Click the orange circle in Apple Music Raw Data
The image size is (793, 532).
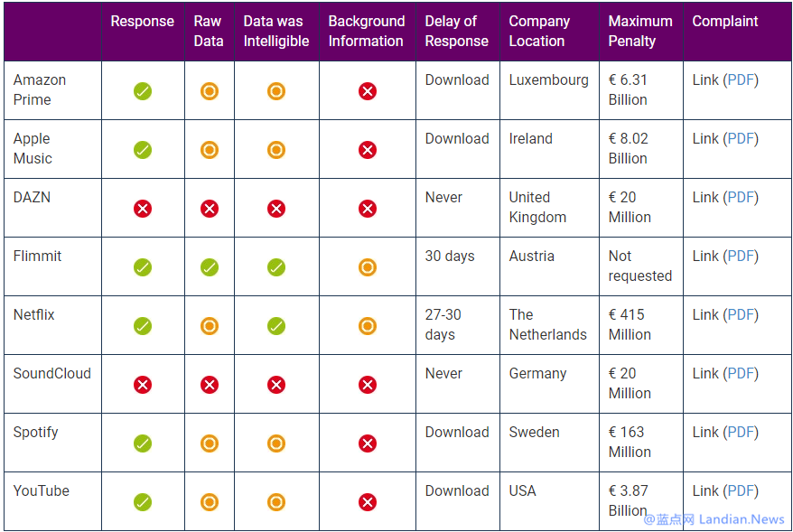(210, 150)
